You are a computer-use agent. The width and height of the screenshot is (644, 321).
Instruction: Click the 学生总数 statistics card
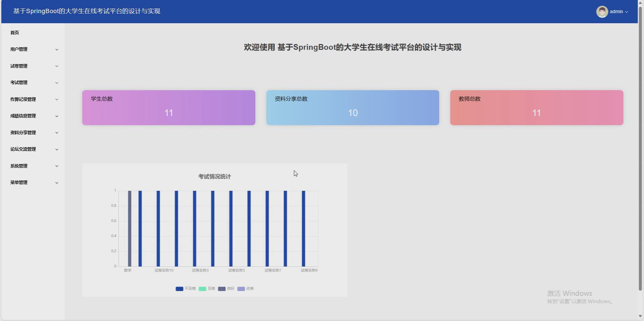coord(169,107)
